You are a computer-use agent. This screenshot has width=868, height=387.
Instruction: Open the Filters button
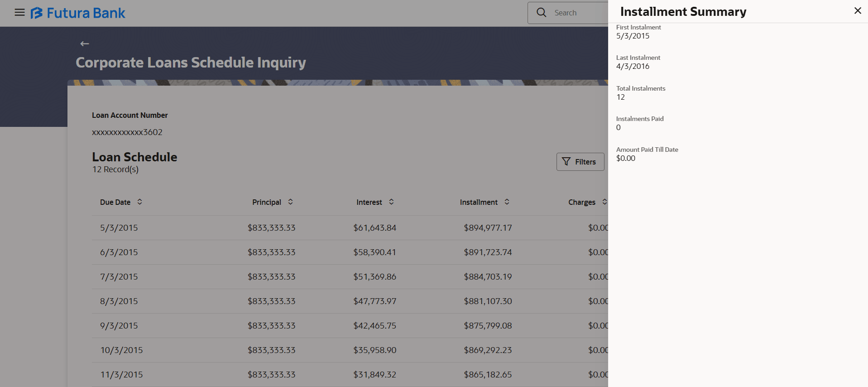coord(580,162)
